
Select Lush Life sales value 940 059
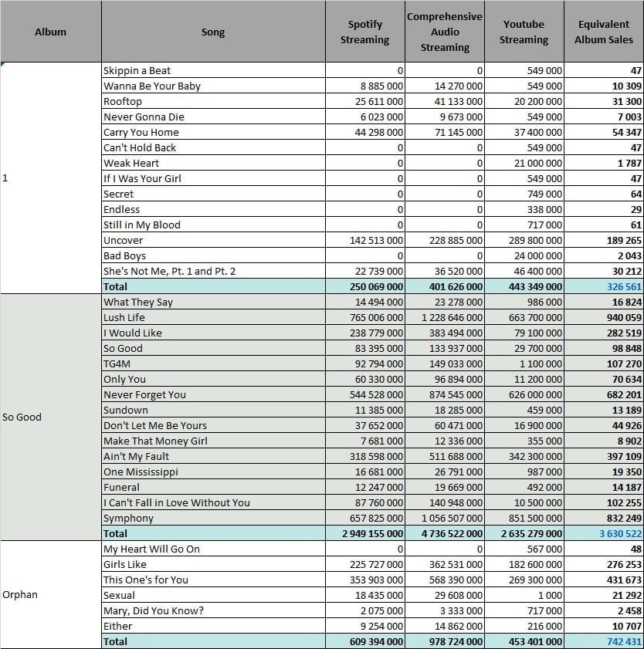(x=603, y=317)
